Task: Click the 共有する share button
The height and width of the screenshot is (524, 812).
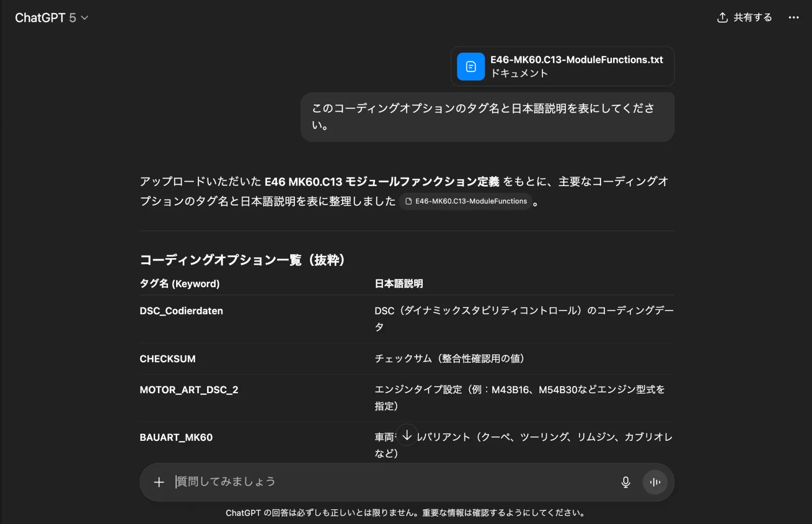Action: tap(745, 18)
